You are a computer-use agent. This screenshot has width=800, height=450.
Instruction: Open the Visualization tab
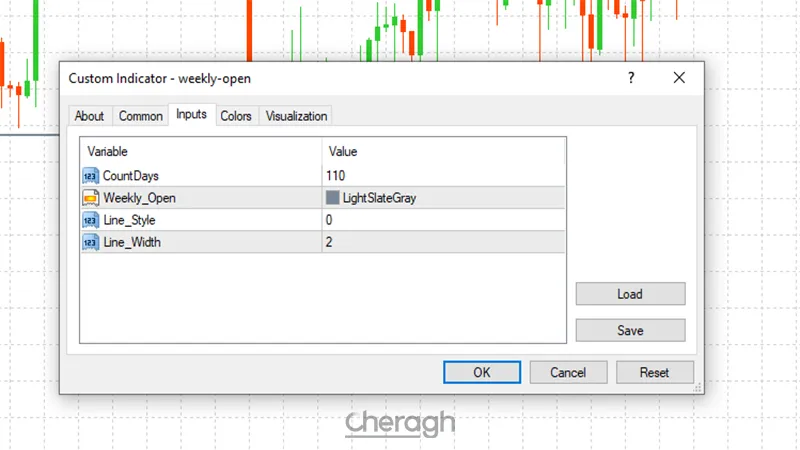(x=296, y=116)
